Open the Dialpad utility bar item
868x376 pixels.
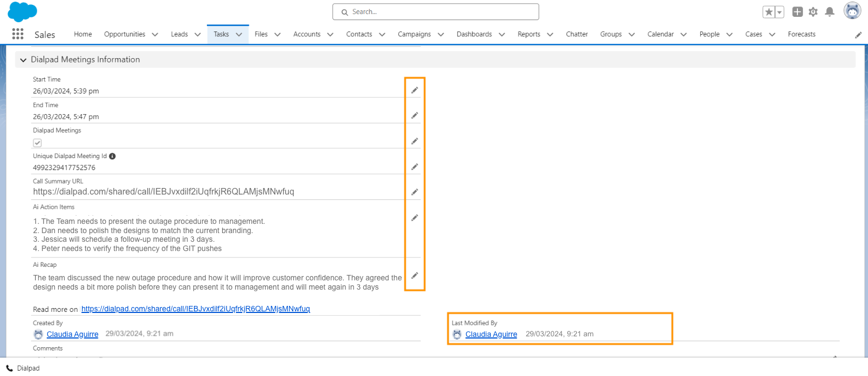23,368
